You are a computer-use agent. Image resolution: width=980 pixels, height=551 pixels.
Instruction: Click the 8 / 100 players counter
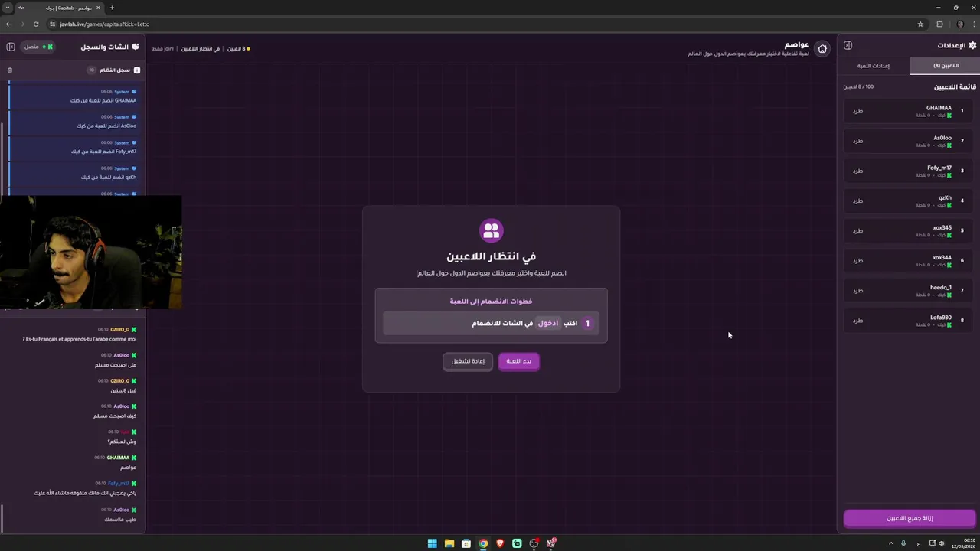point(858,86)
